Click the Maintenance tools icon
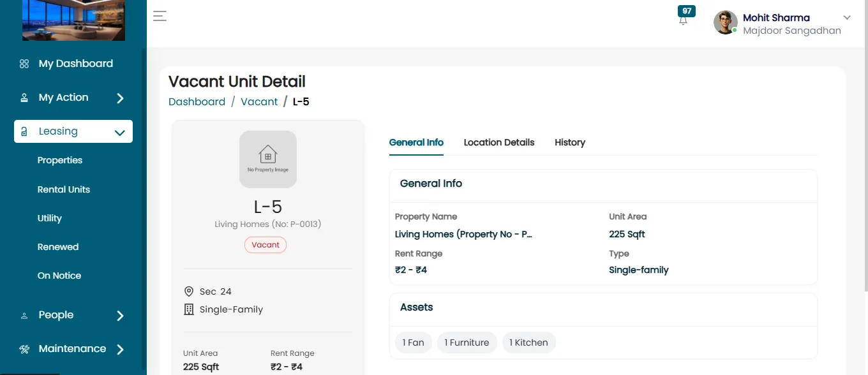868x375 pixels. (x=24, y=349)
